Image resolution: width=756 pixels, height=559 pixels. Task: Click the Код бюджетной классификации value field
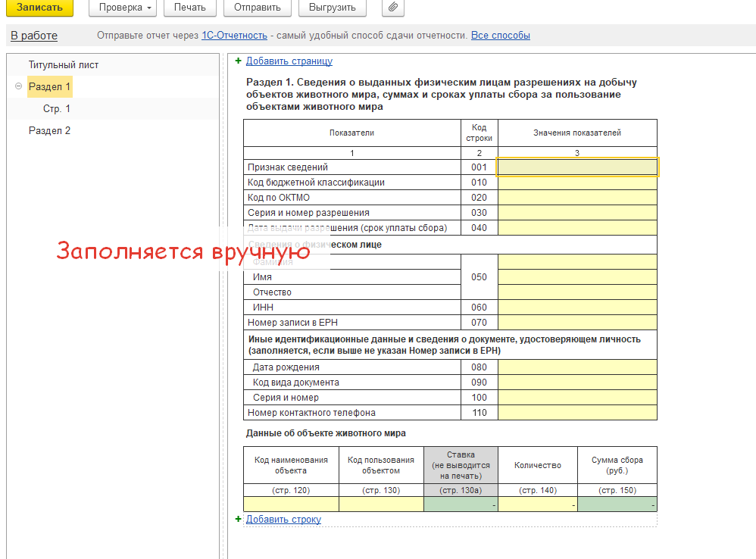point(577,183)
